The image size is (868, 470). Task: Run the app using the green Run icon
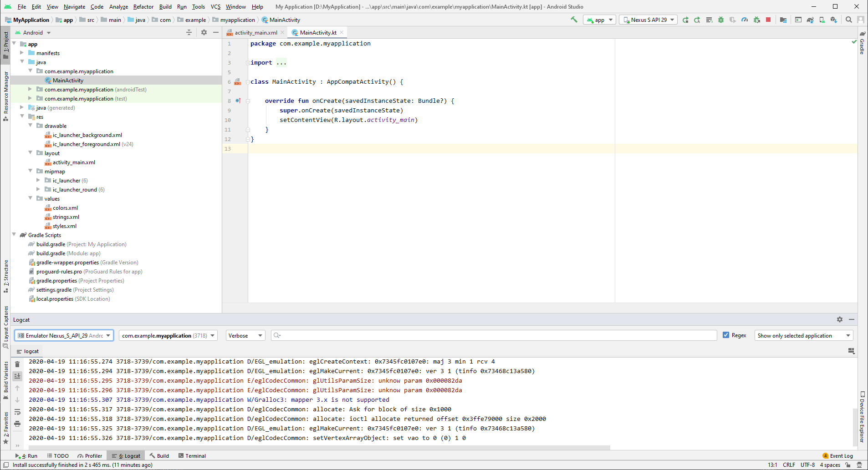pyautogui.click(x=686, y=20)
